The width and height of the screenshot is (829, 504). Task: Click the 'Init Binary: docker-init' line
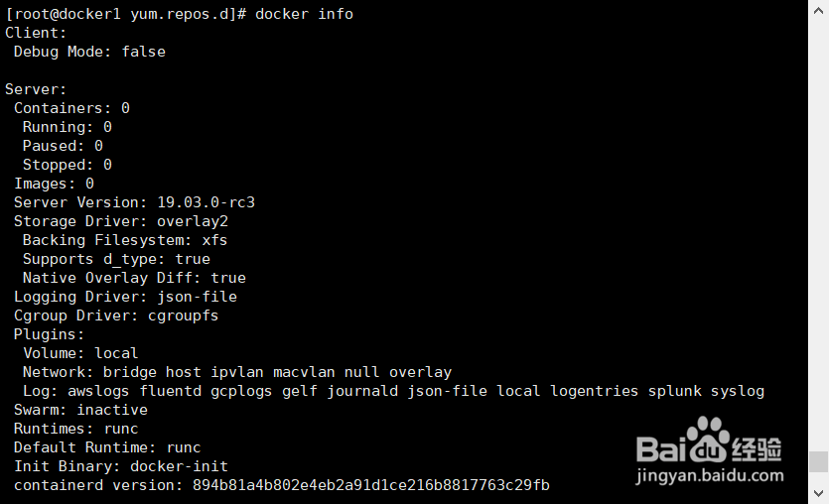coord(121,466)
